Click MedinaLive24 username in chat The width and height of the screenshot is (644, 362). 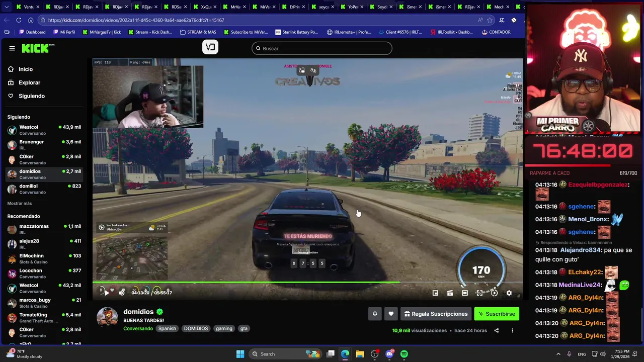coord(580,285)
